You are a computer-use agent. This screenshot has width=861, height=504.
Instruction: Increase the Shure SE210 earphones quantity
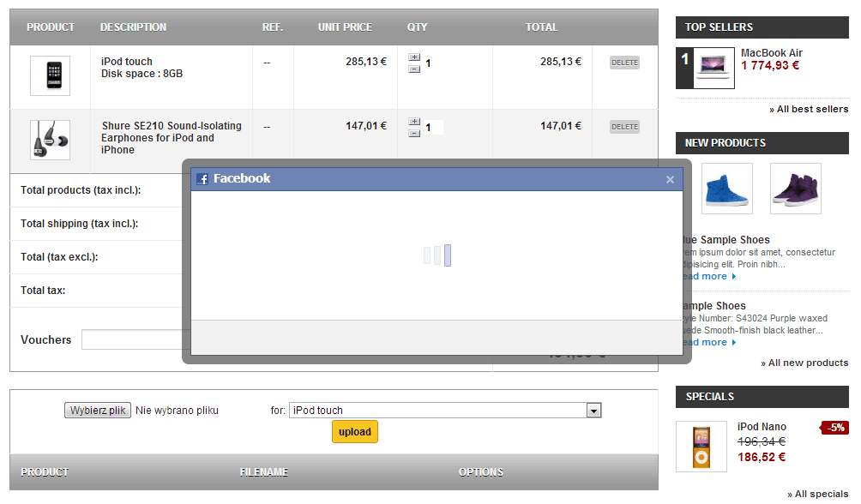pyautogui.click(x=414, y=120)
